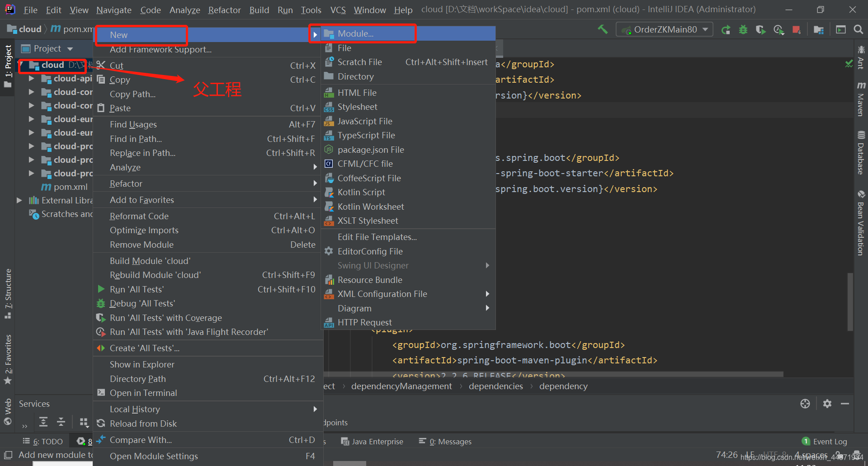Click the editor horizontal scrollbar
This screenshot has width=868, height=466.
[554, 374]
